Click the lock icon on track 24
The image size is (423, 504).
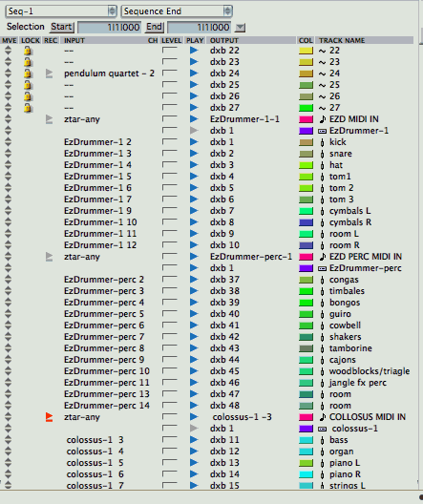[x=28, y=73]
